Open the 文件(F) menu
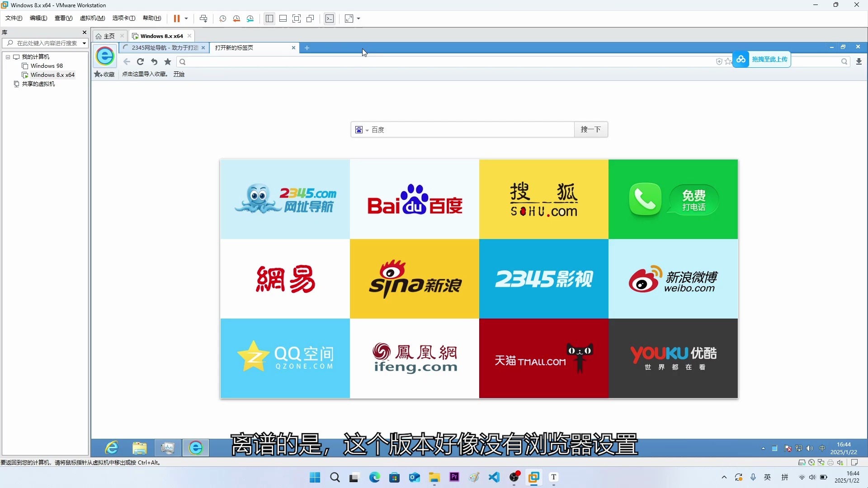The width and height of the screenshot is (868, 488). coord(14,18)
